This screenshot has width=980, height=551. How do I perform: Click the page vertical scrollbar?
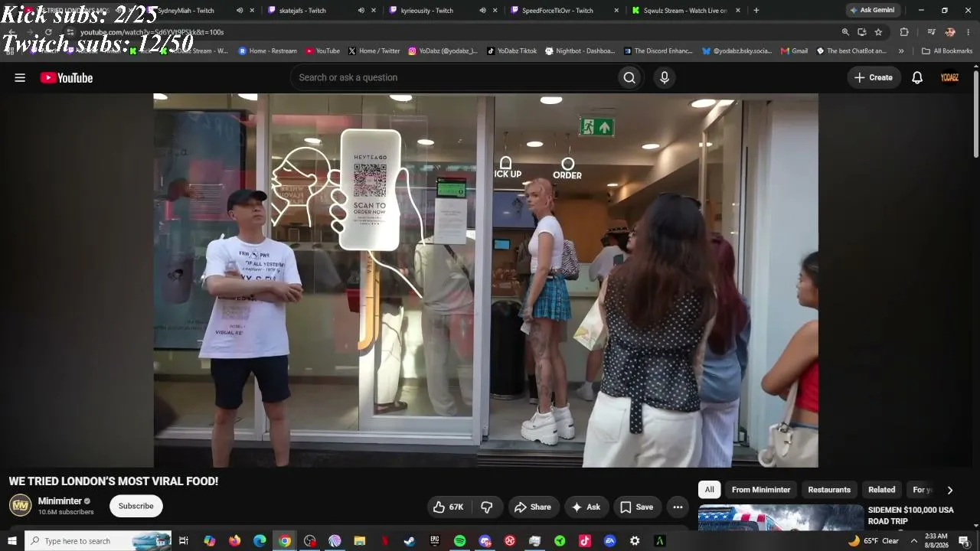pyautogui.click(x=976, y=115)
